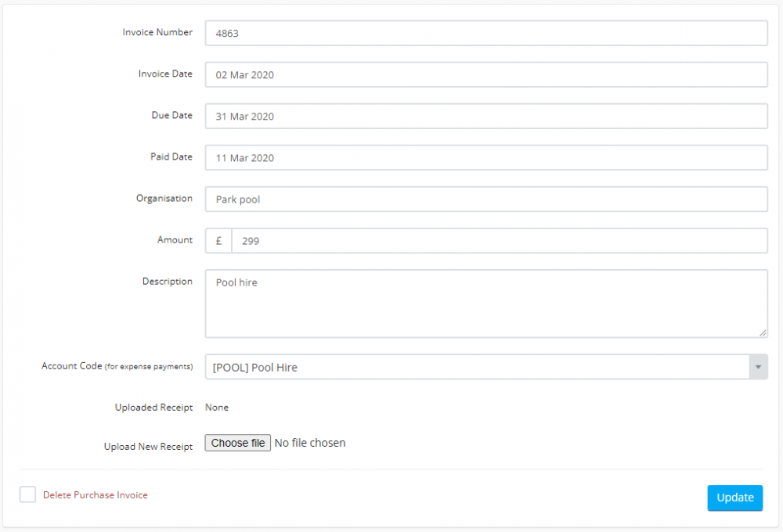The image size is (783, 532).
Task: Click the Upload New Receipt label
Action: tap(148, 446)
